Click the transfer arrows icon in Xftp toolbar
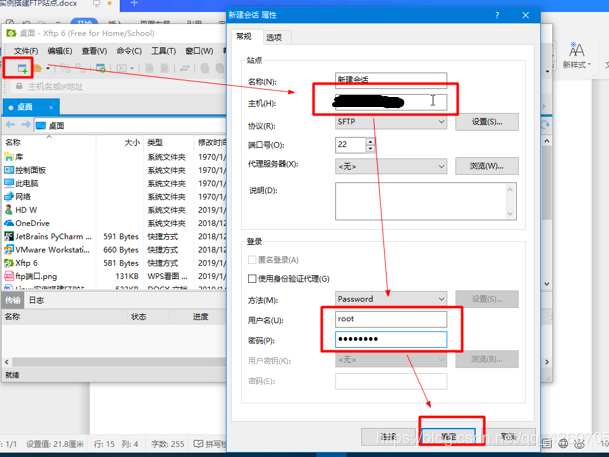This screenshot has width=609, height=457. coord(184,69)
